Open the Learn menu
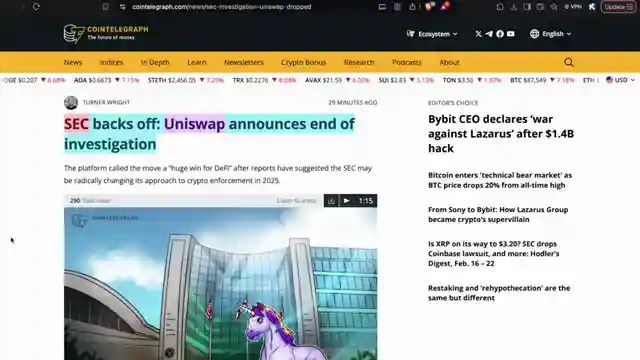This screenshot has height=360, width=640. point(197,62)
